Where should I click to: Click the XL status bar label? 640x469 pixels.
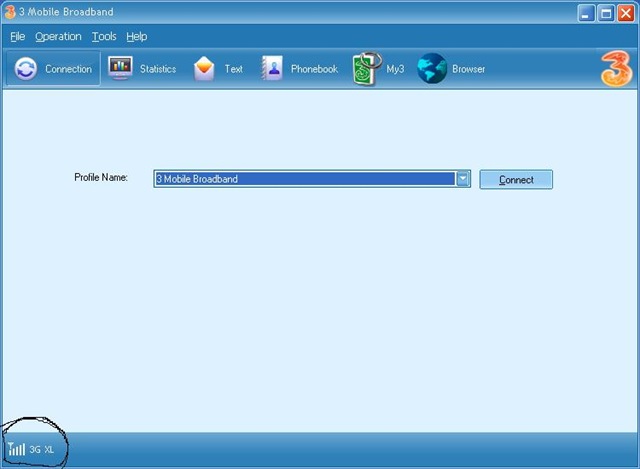coord(49,450)
